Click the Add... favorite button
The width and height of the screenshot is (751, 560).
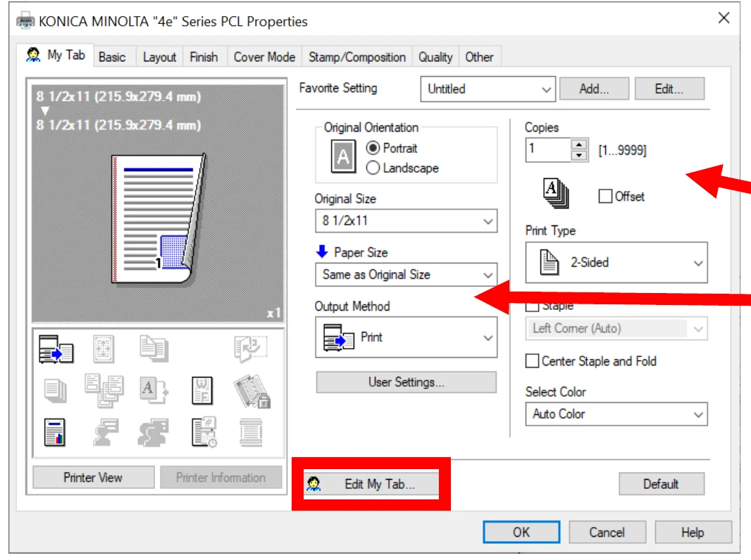pos(594,89)
